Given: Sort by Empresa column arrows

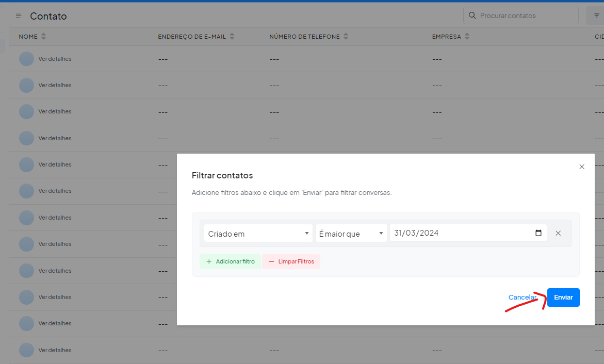Looking at the screenshot, I should coord(467,37).
